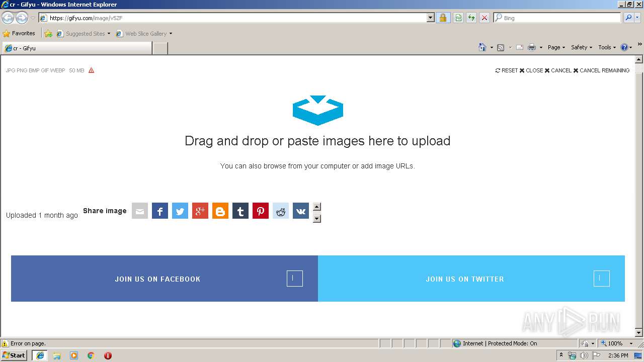Click 'Internet | Protected Mode: On' status text

point(500,343)
